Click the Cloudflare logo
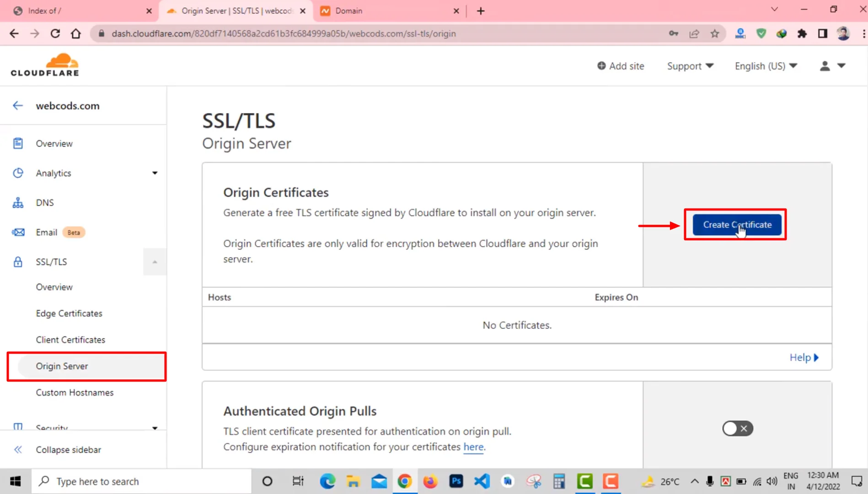Screen dimensions: 868x494 (x=45, y=65)
